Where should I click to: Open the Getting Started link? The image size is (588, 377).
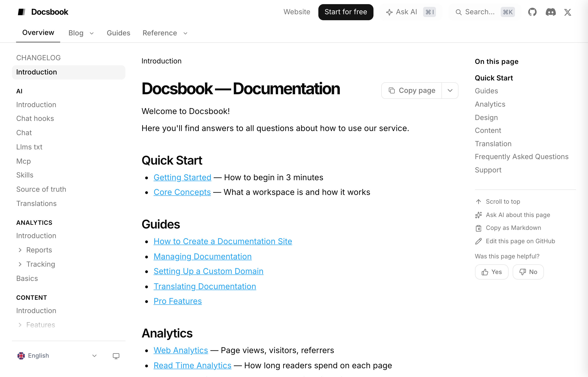(182, 177)
